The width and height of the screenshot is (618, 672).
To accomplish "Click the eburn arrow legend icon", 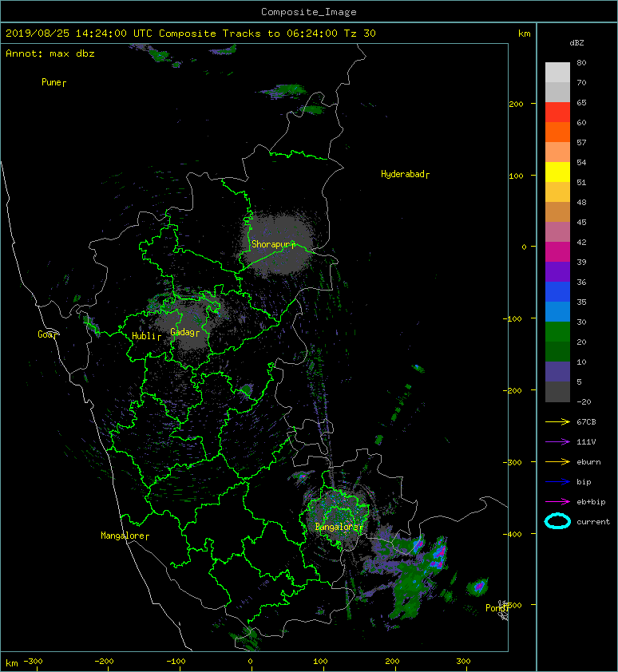I will [x=557, y=462].
